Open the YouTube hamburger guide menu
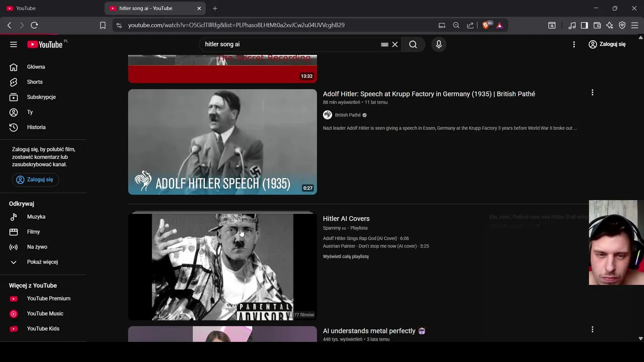644x362 pixels. [14, 44]
